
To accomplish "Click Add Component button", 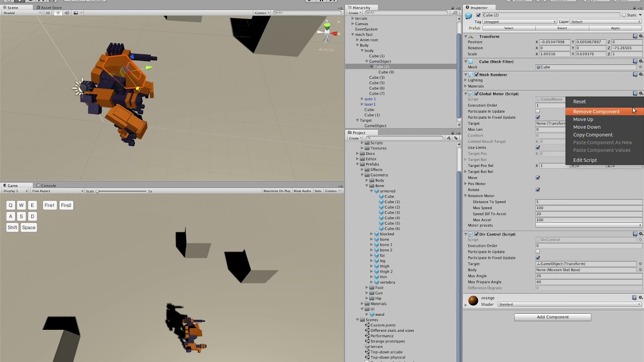I will click(552, 317).
